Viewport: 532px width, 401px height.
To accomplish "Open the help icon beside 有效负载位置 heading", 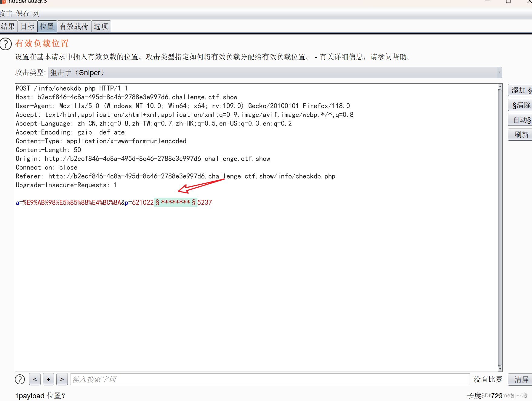I will click(x=6, y=44).
